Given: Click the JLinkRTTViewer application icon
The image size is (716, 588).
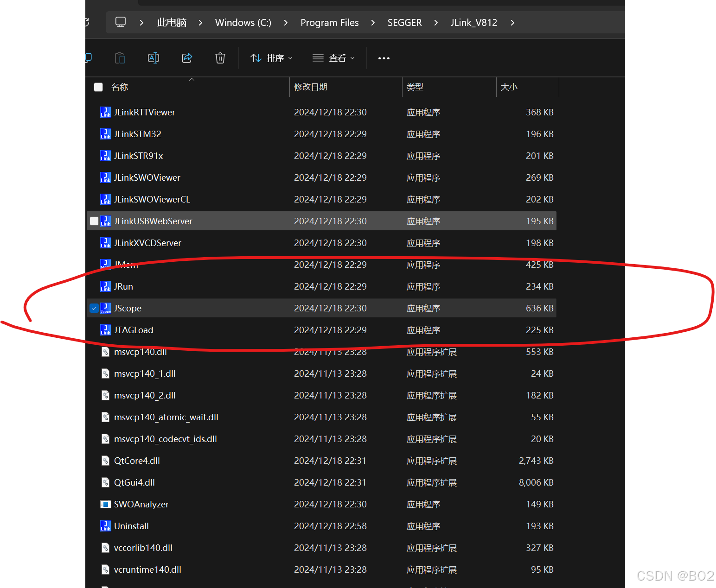Looking at the screenshot, I should tap(106, 112).
